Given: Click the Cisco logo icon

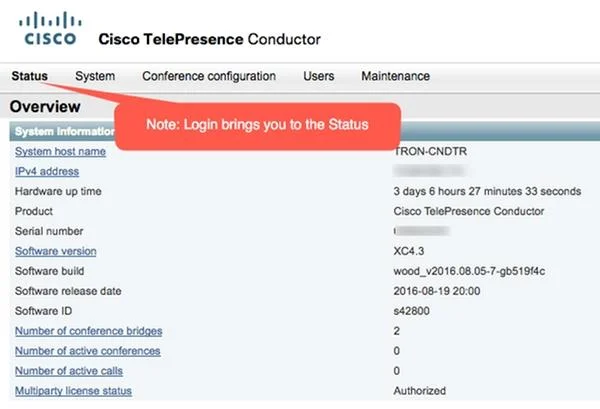Looking at the screenshot, I should click(x=50, y=29).
